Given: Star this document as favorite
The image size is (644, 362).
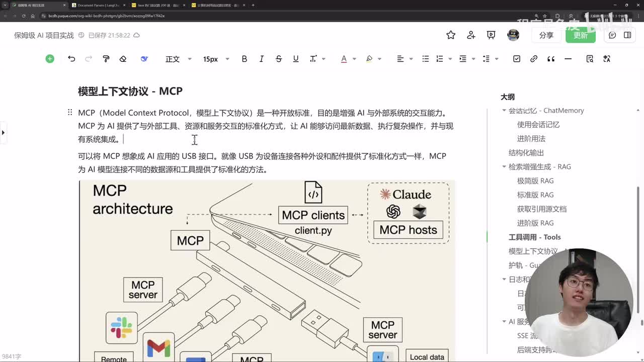Looking at the screenshot, I should coord(451,35).
